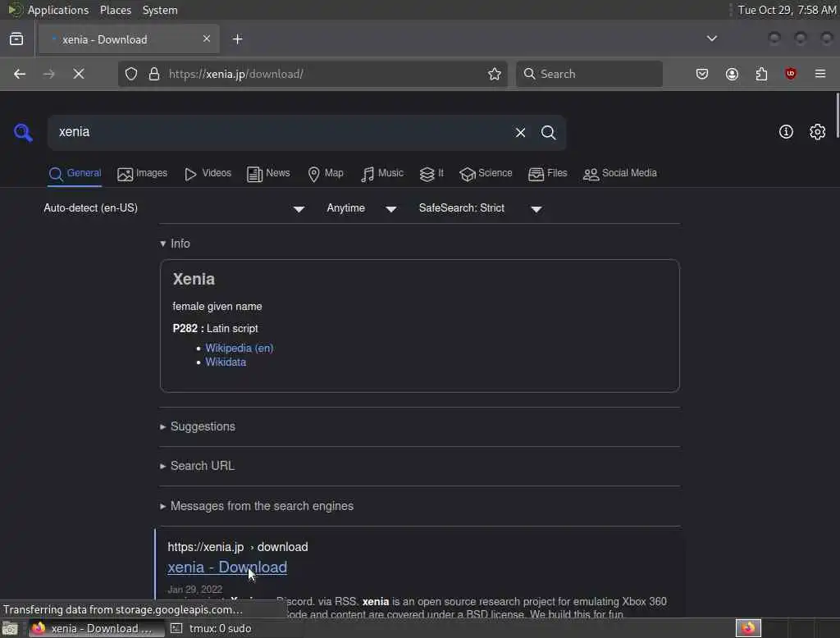Collapse the Info section

click(x=176, y=244)
